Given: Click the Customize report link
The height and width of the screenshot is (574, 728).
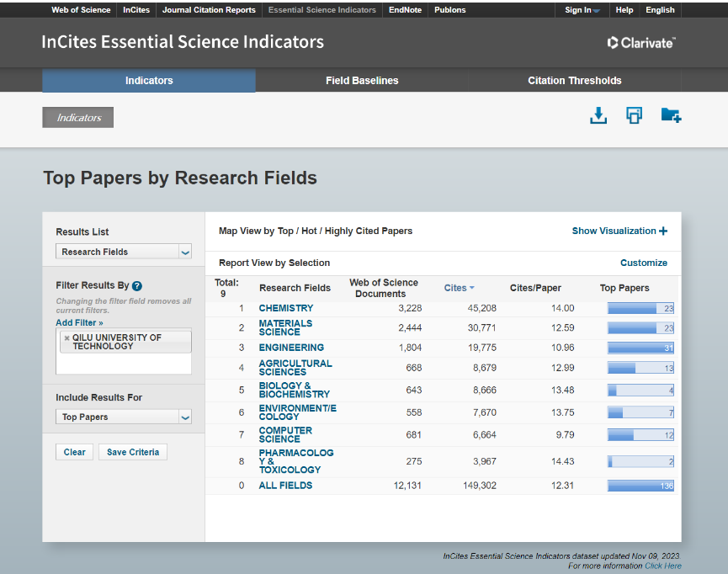Looking at the screenshot, I should pyautogui.click(x=643, y=263).
